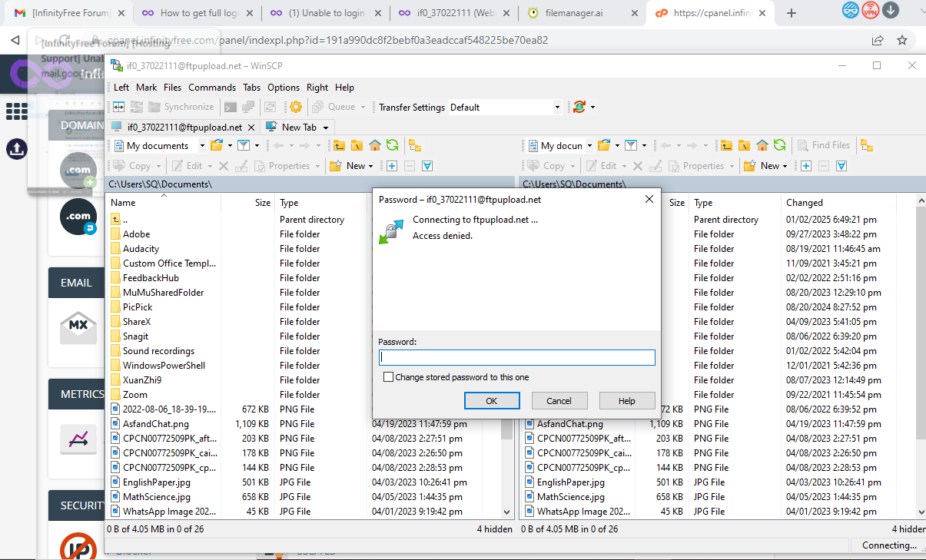This screenshot has width=926, height=560.
Task: Refresh the left panel directory
Action: click(x=393, y=145)
